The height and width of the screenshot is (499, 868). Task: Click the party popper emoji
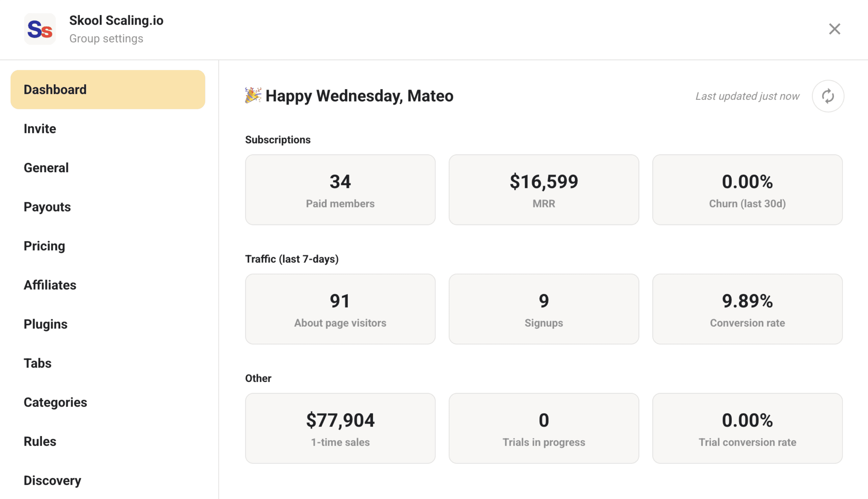(x=253, y=95)
